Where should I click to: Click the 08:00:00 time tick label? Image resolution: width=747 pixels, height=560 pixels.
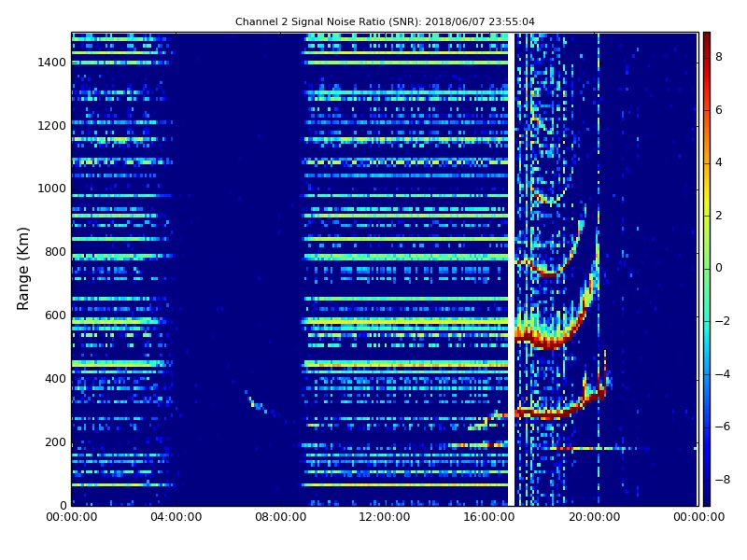click(281, 517)
